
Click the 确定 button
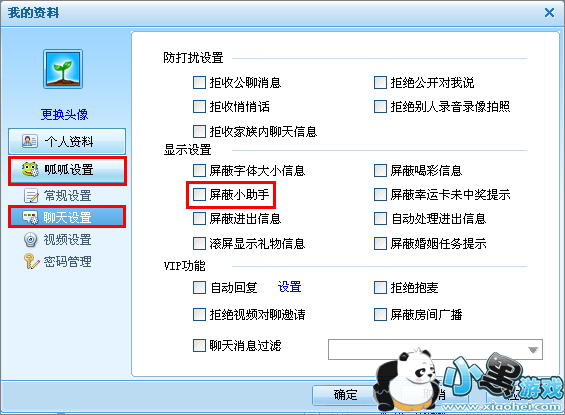click(345, 395)
